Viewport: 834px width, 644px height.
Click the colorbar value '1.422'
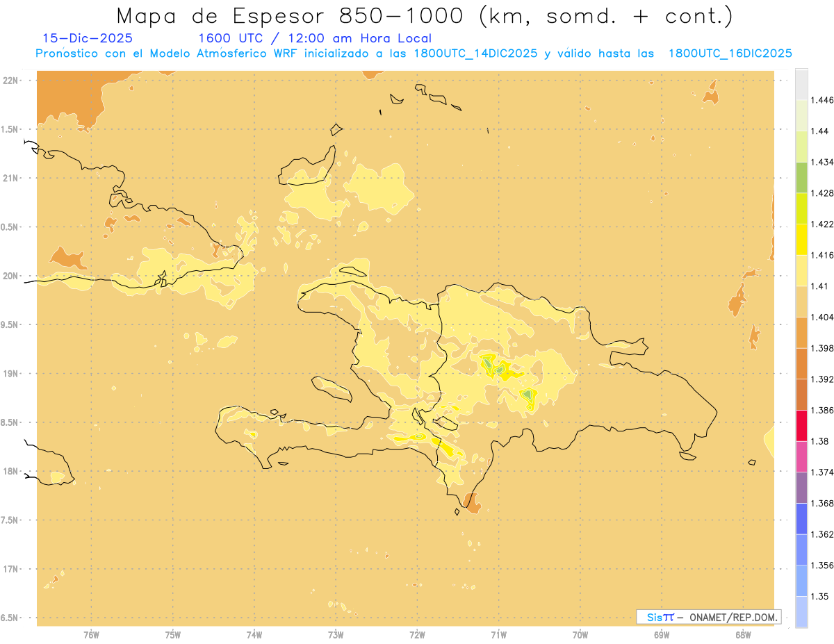click(823, 224)
